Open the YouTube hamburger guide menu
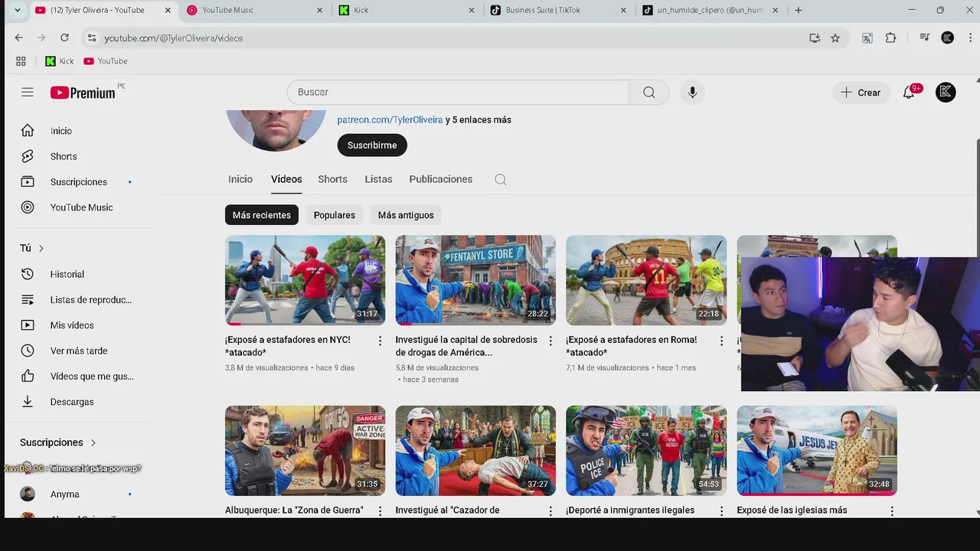 click(28, 92)
